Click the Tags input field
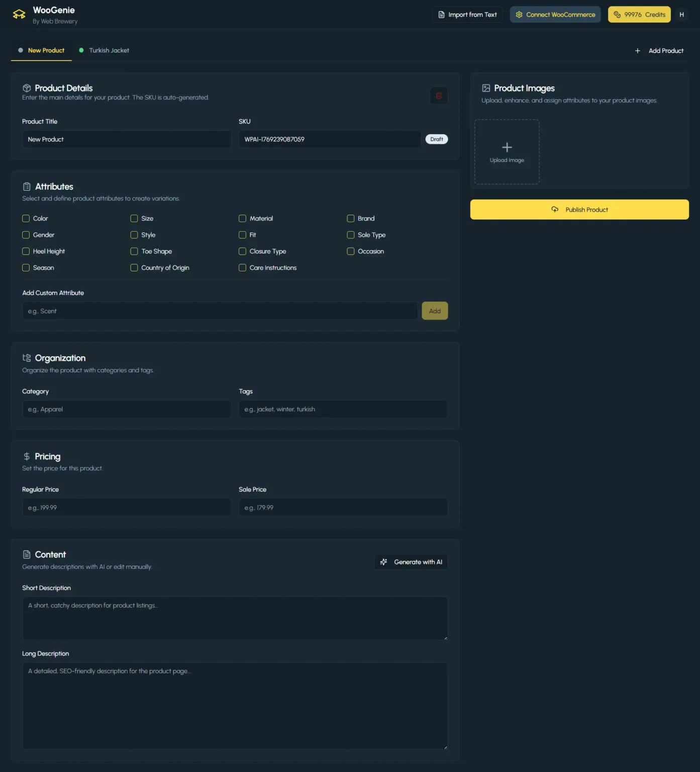Viewport: 700px width, 772px height. coord(343,409)
